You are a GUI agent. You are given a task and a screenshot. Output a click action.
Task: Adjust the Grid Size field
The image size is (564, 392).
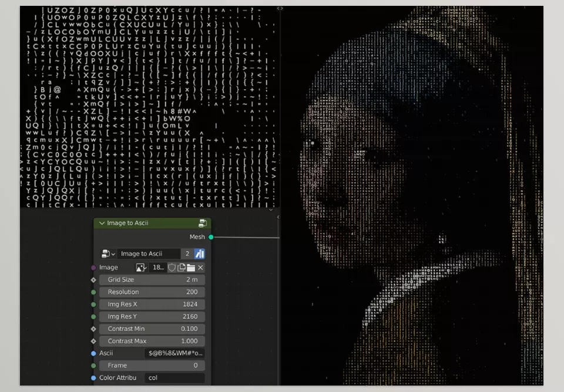pyautogui.click(x=152, y=279)
